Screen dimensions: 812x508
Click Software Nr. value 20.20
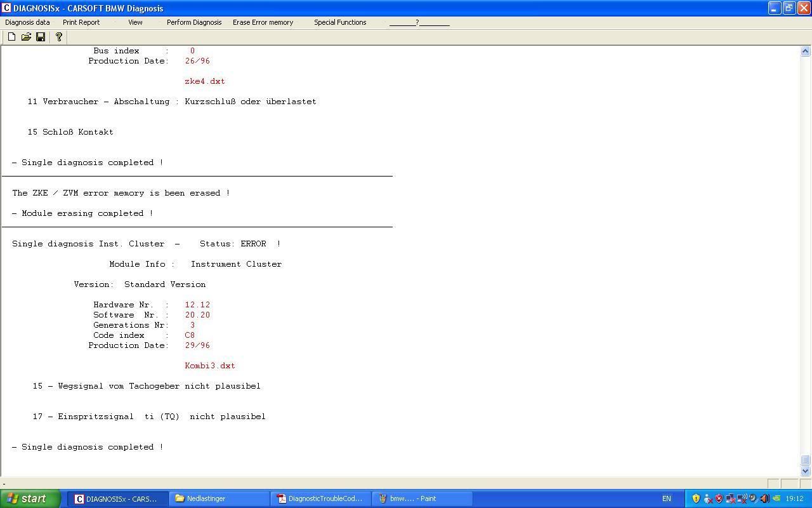tap(197, 315)
